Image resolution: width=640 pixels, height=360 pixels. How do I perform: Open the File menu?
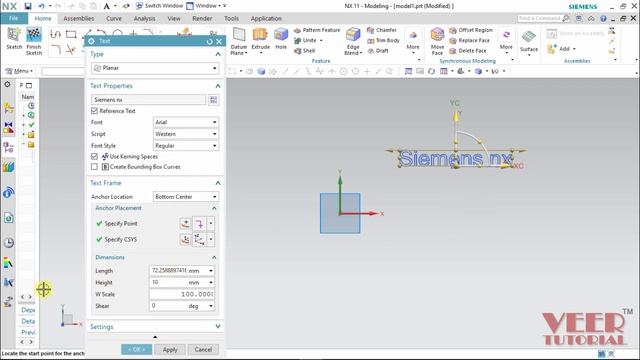pyautogui.click(x=14, y=18)
